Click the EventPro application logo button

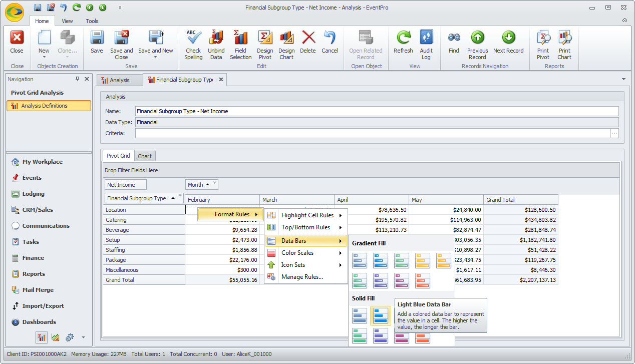point(15,12)
